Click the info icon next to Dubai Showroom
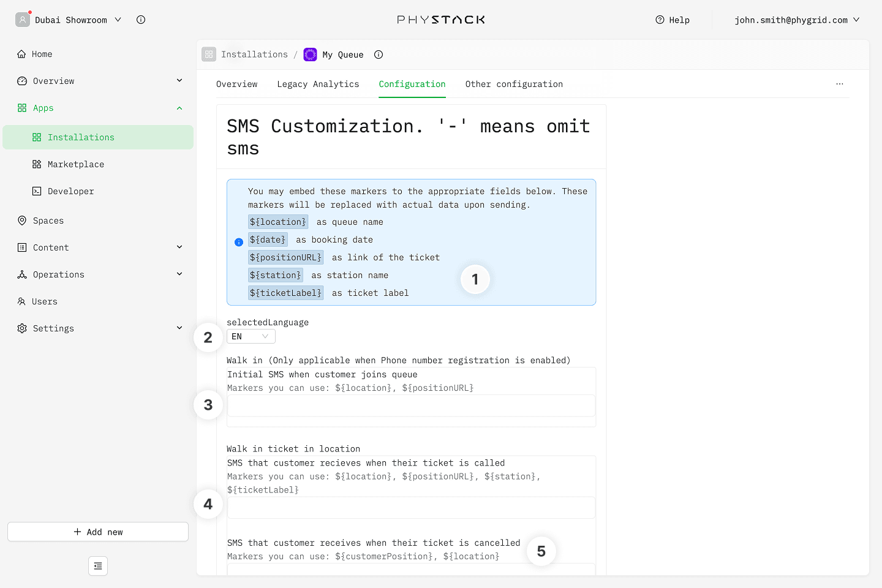Image resolution: width=882 pixels, height=588 pixels. [x=141, y=20]
